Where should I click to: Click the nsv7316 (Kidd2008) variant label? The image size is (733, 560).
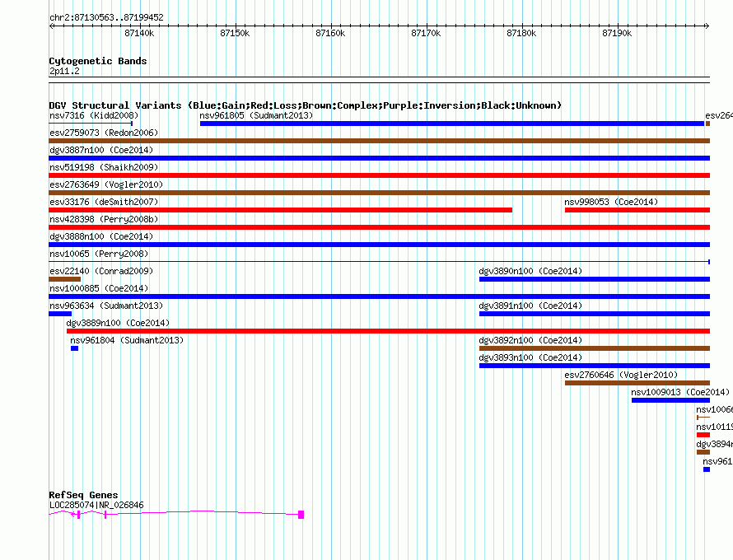pyautogui.click(x=94, y=115)
